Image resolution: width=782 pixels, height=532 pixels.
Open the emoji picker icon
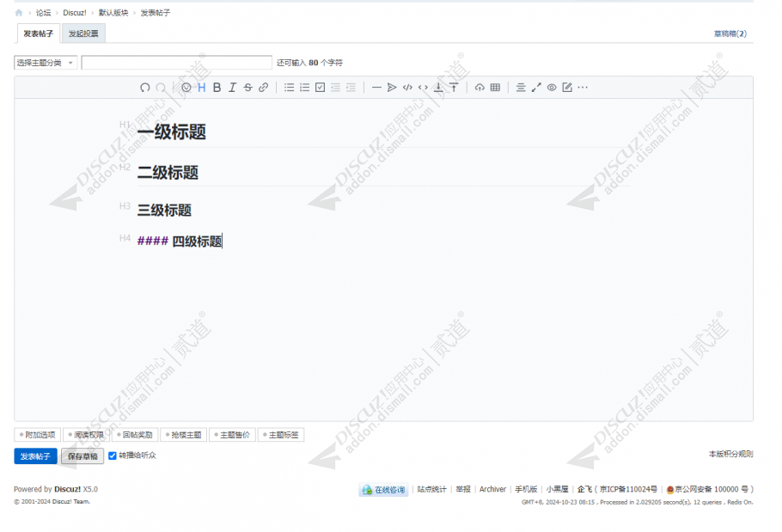click(186, 88)
